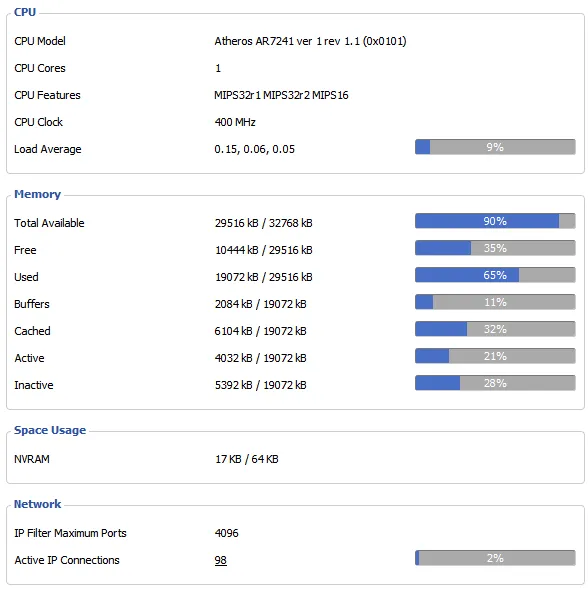Screen dimensions: 588x589
Task: Click the CPU Features label
Action: point(47,95)
